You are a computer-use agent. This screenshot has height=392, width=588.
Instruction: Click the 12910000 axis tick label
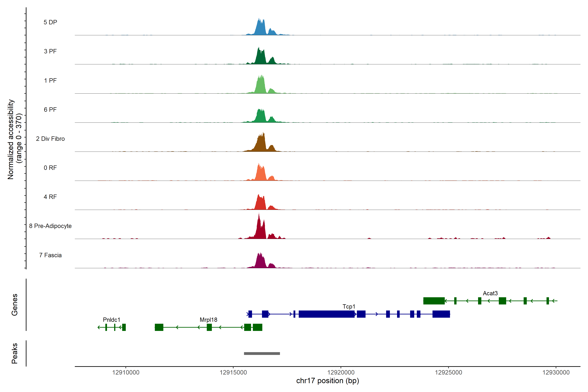point(126,373)
